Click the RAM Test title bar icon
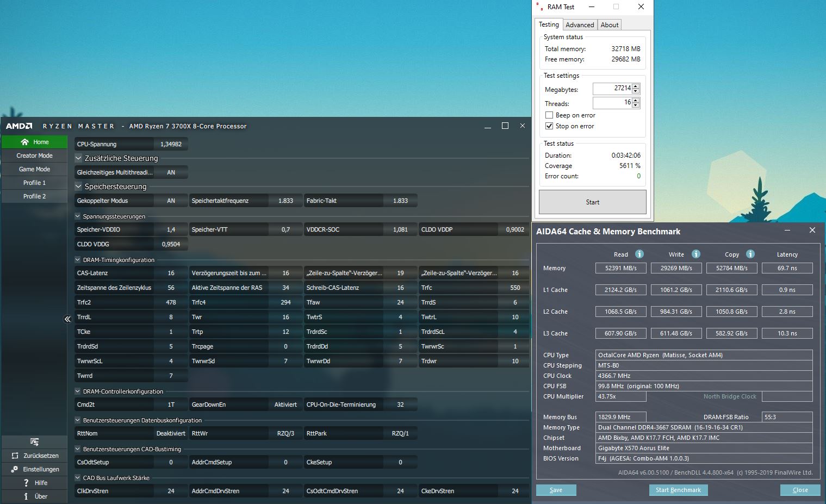 539,7
